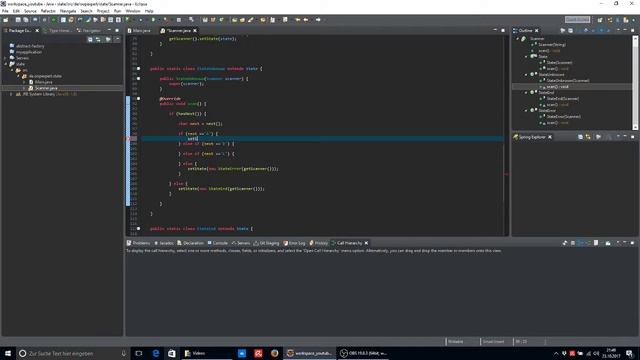Click the Forward navigation arrow in toolbar
The image size is (640, 360).
tap(318, 20)
